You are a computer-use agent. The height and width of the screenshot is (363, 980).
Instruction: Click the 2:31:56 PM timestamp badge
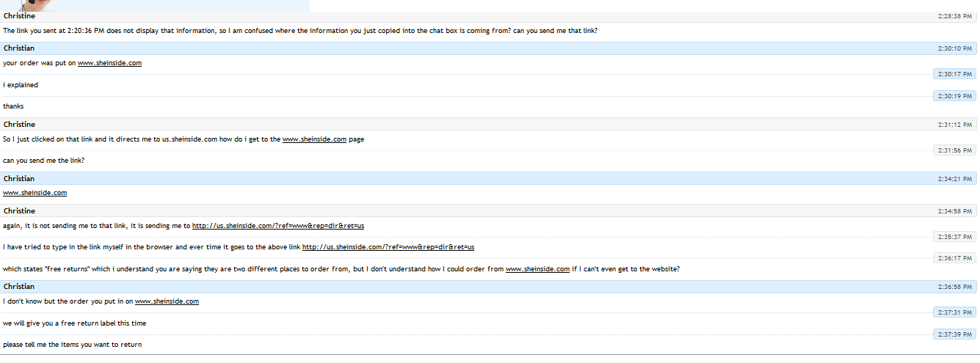click(954, 150)
